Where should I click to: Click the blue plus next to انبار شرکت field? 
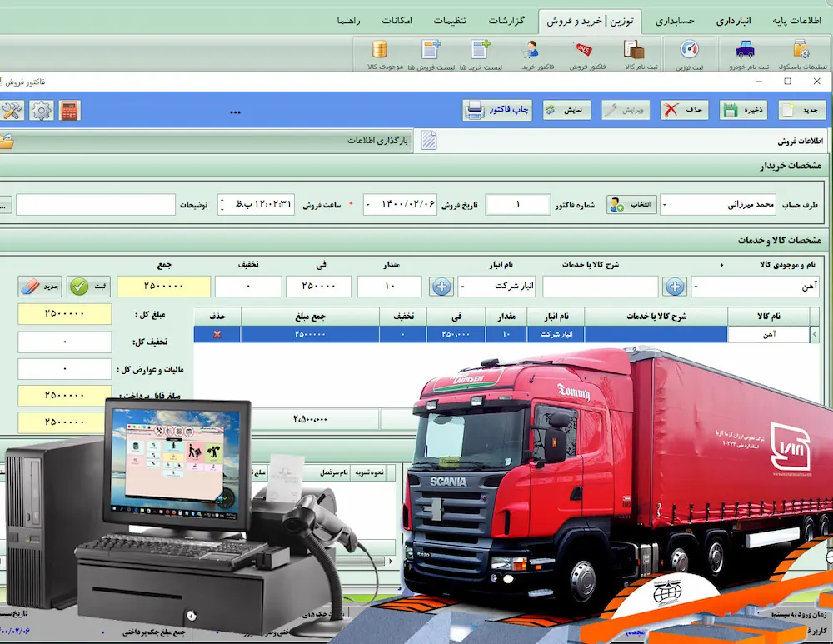pyautogui.click(x=441, y=287)
